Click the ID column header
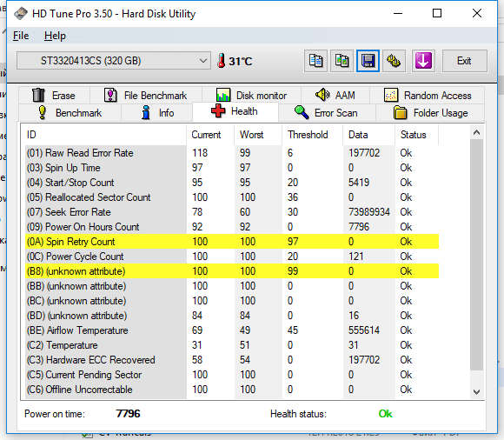The image size is (504, 440). tap(105, 135)
